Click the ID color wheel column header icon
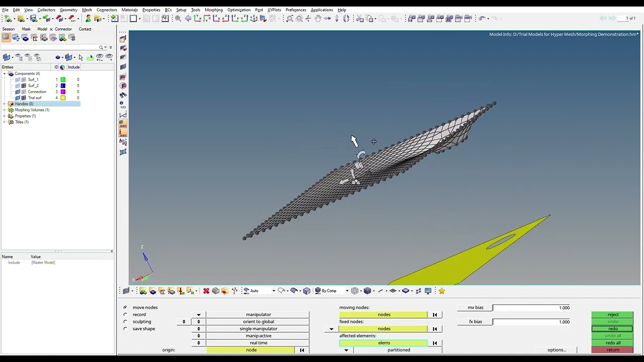Viewport: 644px width, 362px height. point(62,67)
